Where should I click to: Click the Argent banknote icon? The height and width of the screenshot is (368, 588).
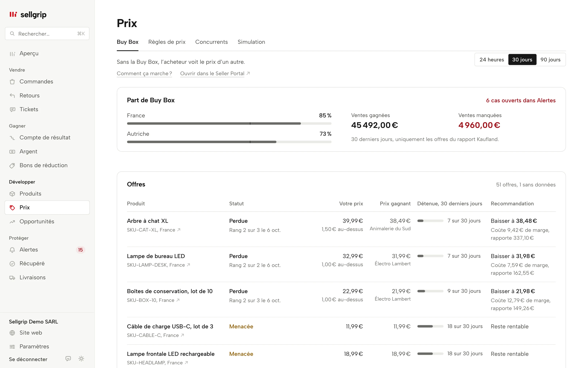pos(12,152)
